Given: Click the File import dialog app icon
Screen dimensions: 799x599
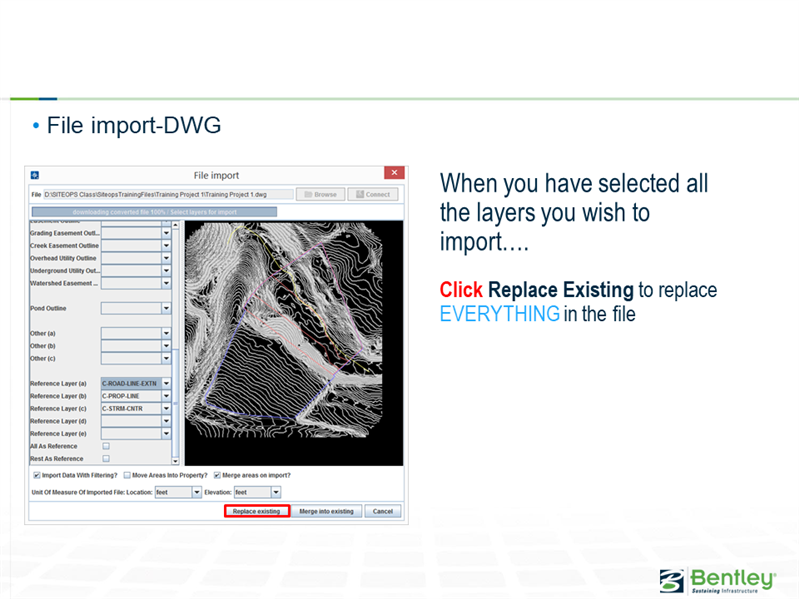Looking at the screenshot, I should pos(35,175).
